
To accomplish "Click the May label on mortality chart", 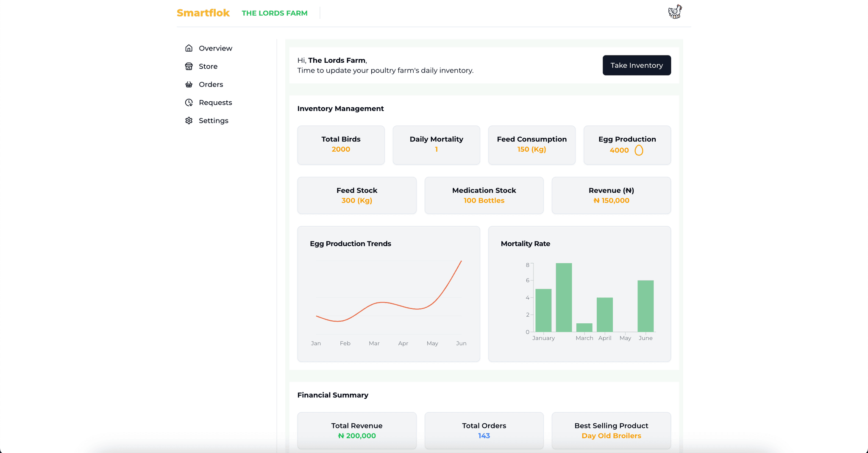I will click(x=625, y=338).
